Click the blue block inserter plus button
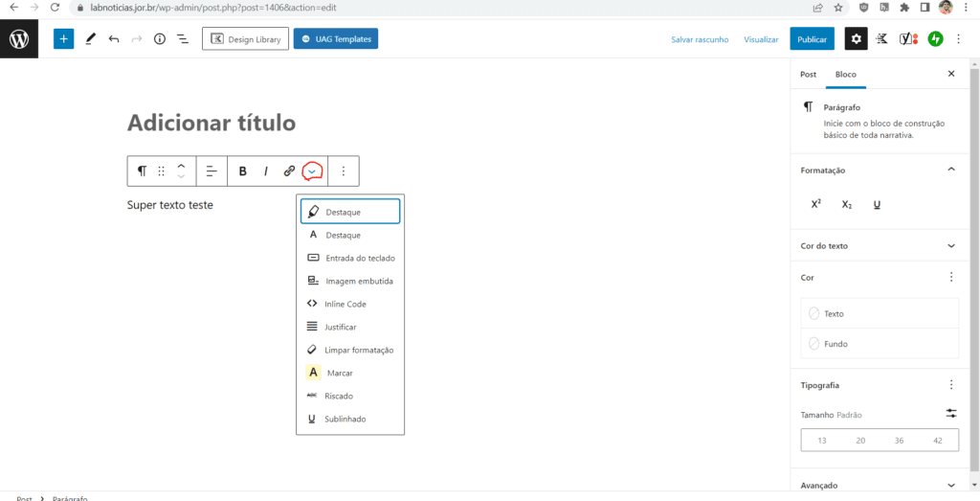This screenshot has height=501, width=980. point(63,39)
